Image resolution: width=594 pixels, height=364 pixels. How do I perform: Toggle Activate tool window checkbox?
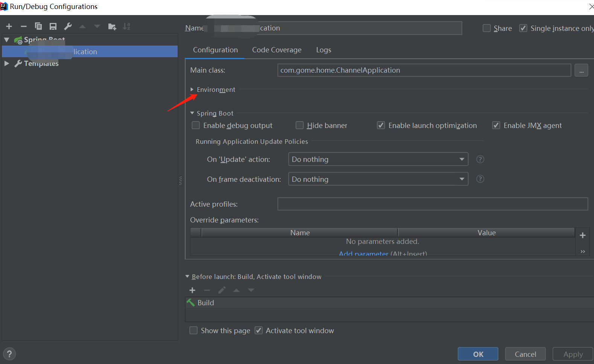point(259,330)
